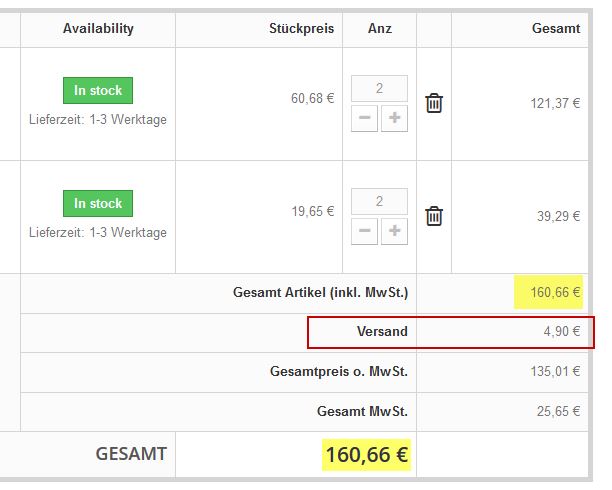Delete the 121,37 € item with trash icon
Screen dimensions: 612x490
tap(434, 103)
